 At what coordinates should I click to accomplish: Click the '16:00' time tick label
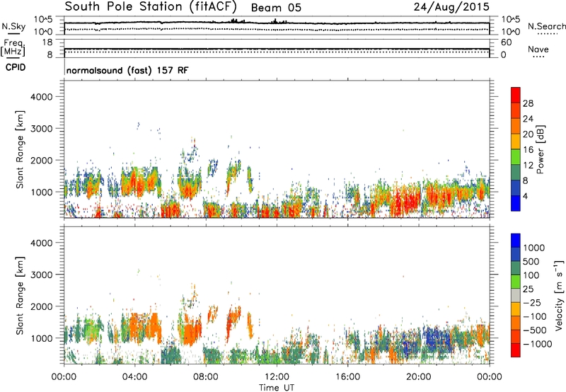coord(347,377)
